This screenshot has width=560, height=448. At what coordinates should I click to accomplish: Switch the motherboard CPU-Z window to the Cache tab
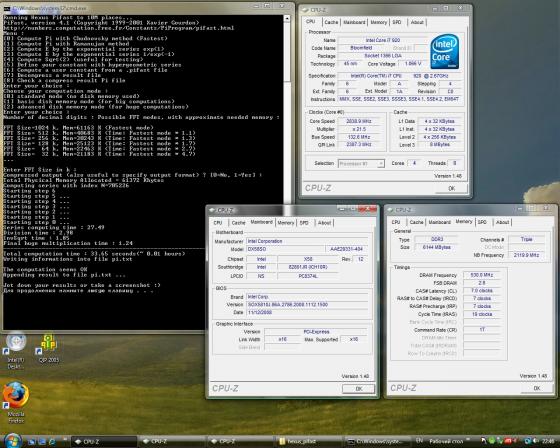click(x=238, y=223)
